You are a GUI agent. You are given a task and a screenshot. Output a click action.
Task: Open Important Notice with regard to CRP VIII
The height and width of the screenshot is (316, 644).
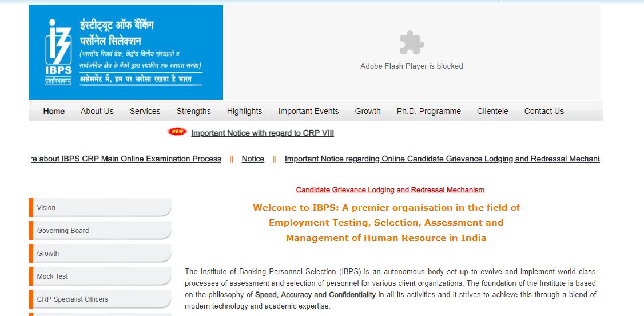tap(263, 133)
